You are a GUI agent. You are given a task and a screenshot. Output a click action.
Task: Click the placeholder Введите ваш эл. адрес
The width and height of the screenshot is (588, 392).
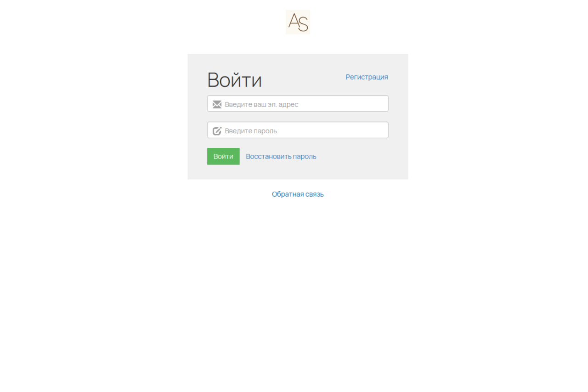(261, 104)
